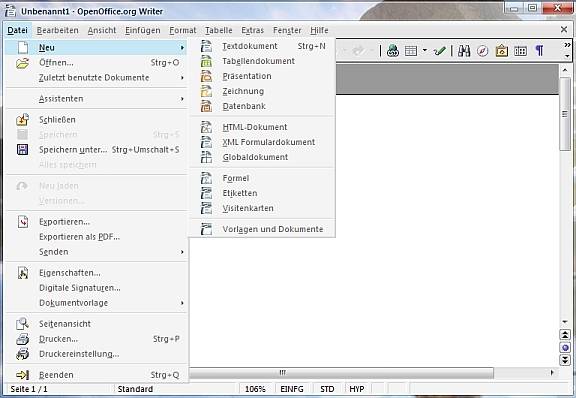Expand the Senden submenu
The width and height of the screenshot is (576, 398).
[96, 252]
